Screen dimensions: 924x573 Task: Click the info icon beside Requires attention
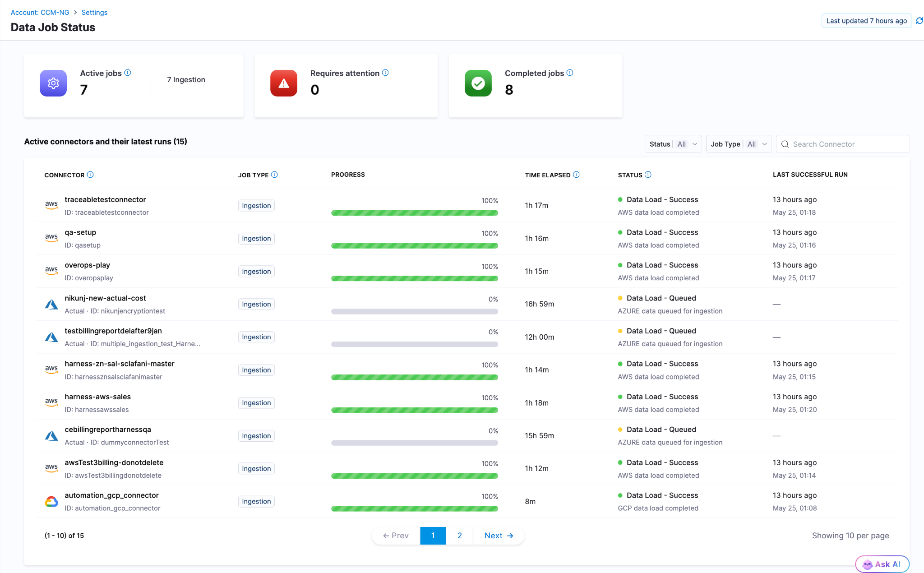point(385,73)
